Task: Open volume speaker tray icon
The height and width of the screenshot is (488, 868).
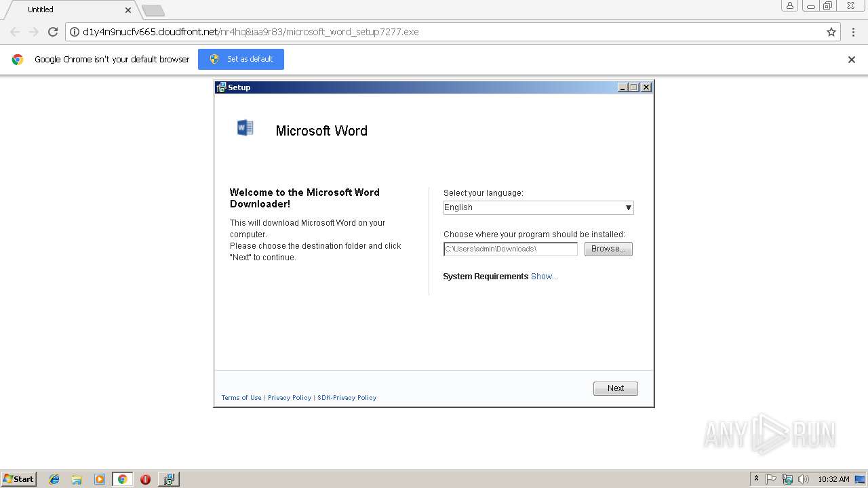Action: point(804,479)
